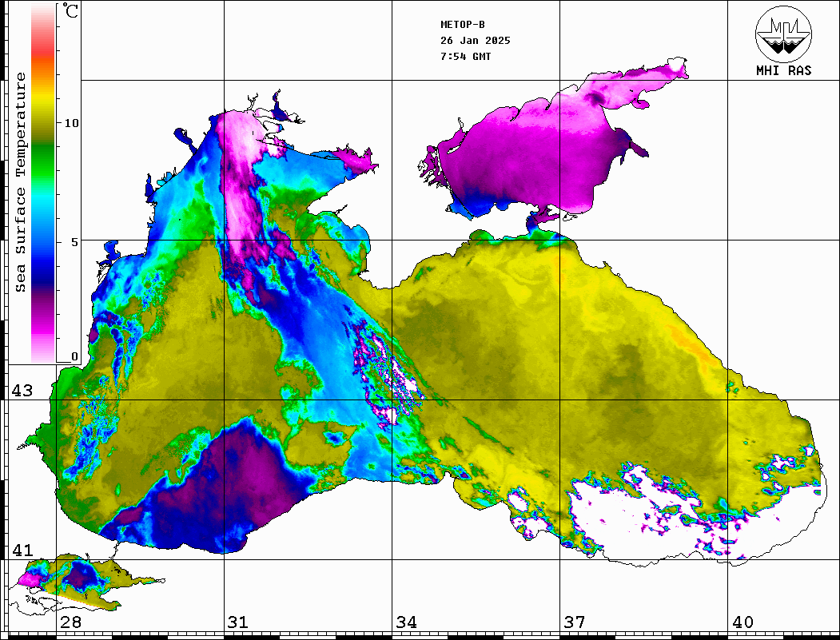Screen dimensions: 840x640
Task: Click the MHI RAS logo emblem
Action: [783, 34]
